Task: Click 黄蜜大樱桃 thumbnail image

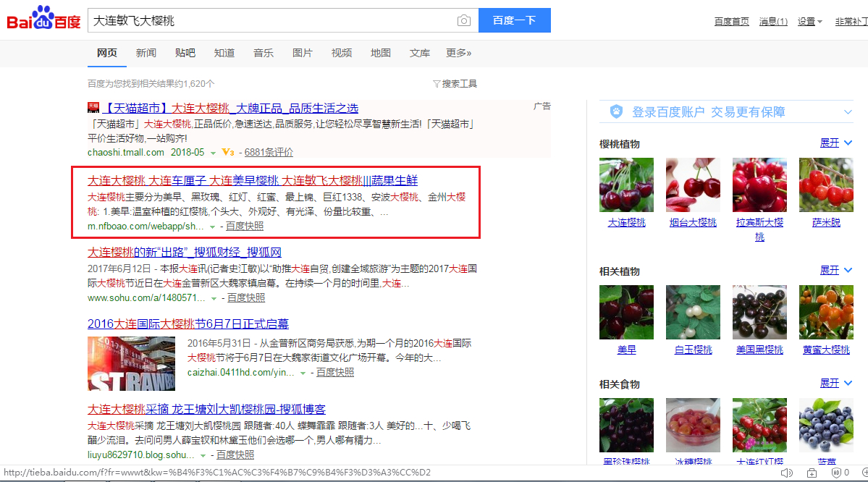Action: [x=826, y=312]
